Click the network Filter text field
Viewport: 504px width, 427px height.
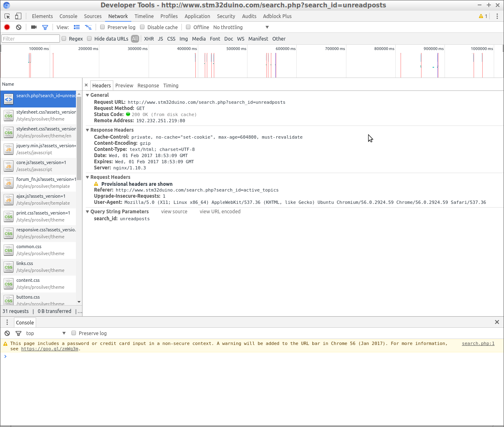point(30,39)
